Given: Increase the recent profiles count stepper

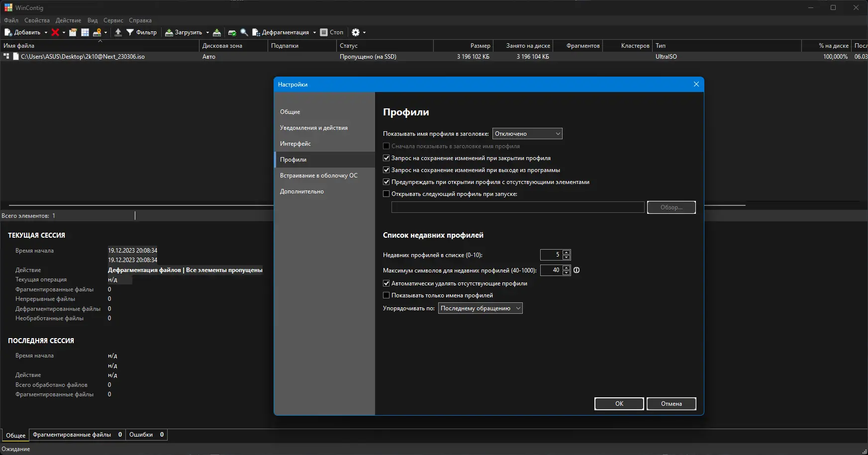Looking at the screenshot, I should (566, 252).
